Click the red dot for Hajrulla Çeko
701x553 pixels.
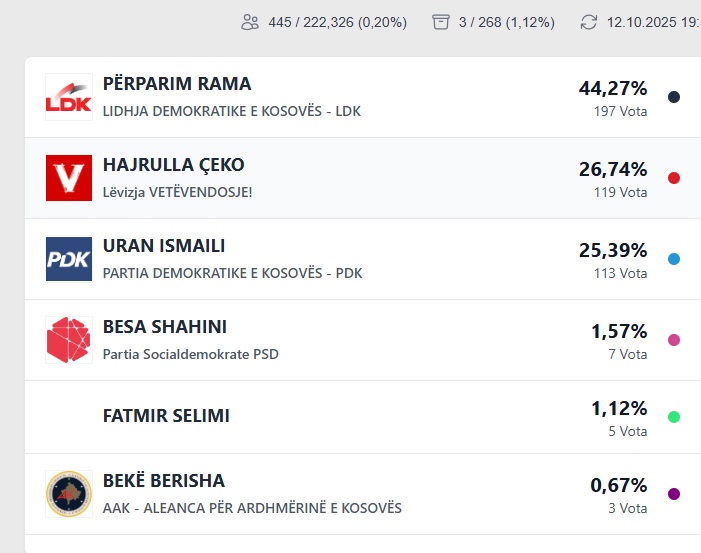pos(674,178)
